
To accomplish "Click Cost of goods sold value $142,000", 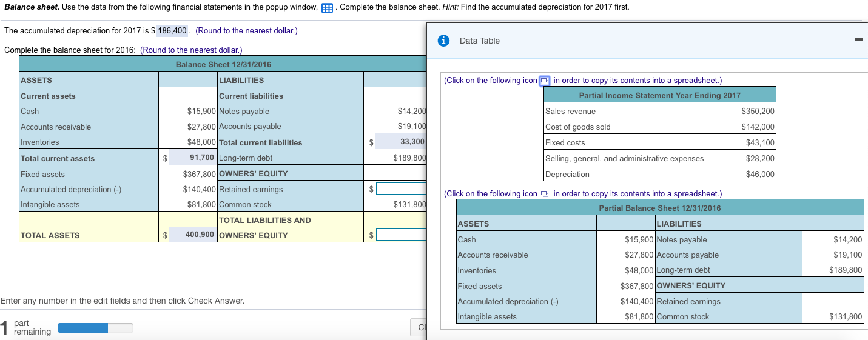I will tap(758, 127).
